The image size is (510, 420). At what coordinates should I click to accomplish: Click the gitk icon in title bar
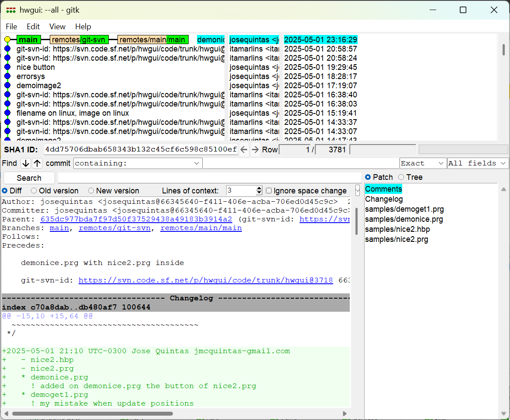[11, 10]
